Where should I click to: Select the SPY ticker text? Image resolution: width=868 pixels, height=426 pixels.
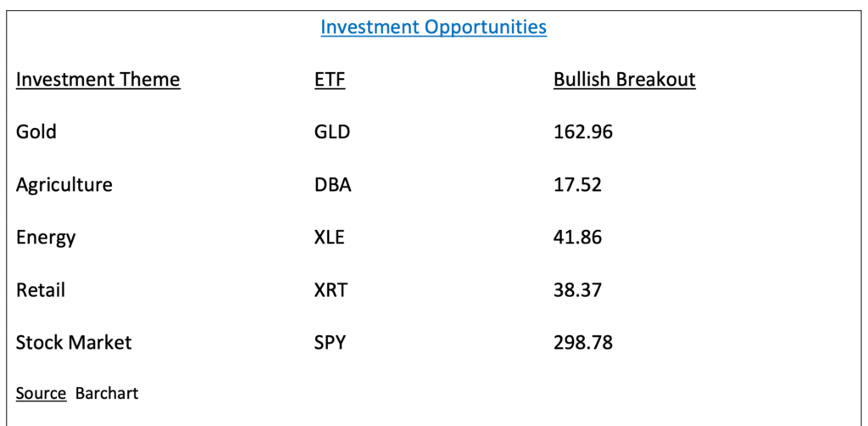point(330,342)
